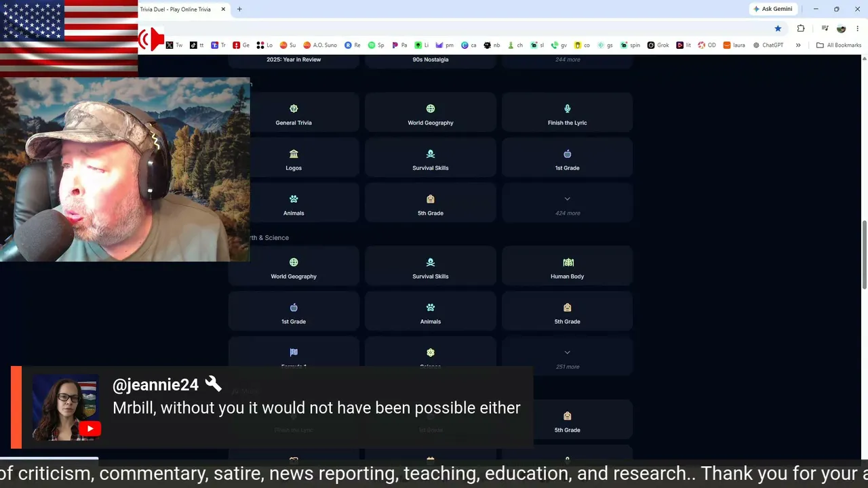The width and height of the screenshot is (868, 488).
Task: Open the lit bookmark
Action: click(x=684, y=45)
